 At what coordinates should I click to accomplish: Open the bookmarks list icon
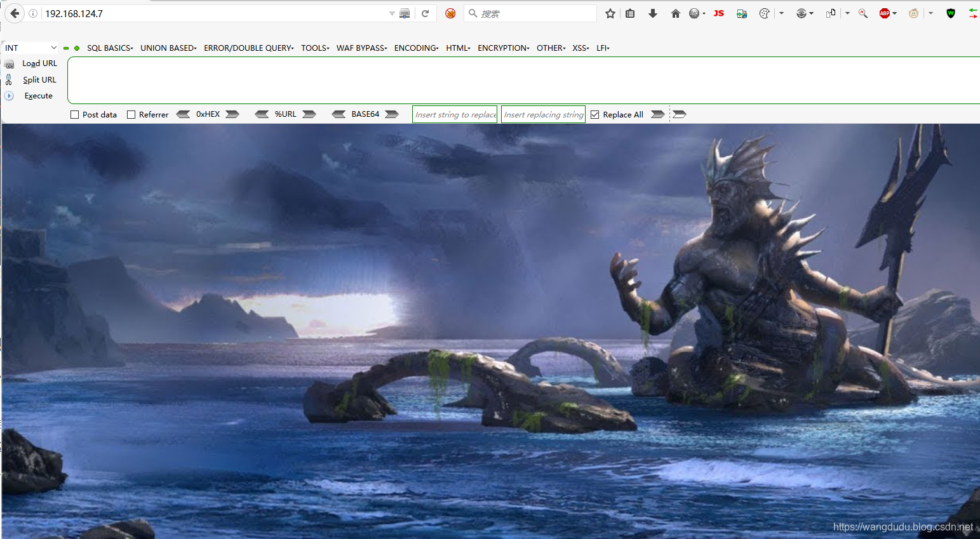pyautogui.click(x=630, y=13)
